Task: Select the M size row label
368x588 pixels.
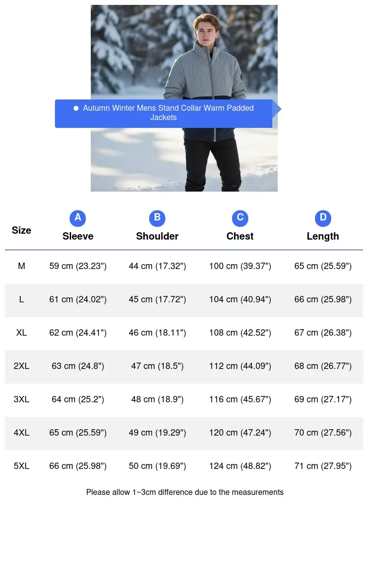Action: [x=22, y=266]
